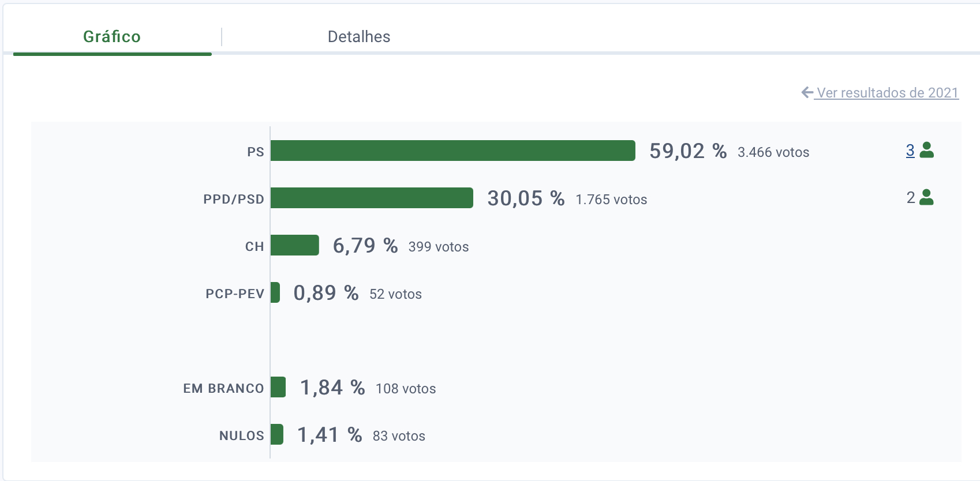Click the PPD/PSD green result bar

click(x=372, y=198)
